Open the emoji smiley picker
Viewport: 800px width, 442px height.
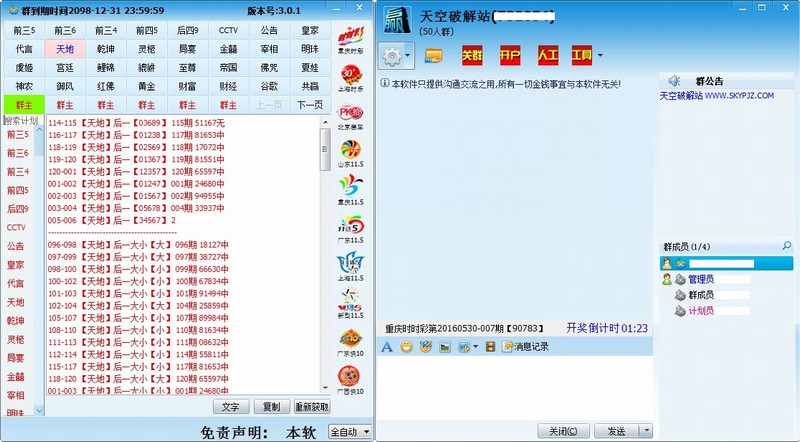pos(406,346)
